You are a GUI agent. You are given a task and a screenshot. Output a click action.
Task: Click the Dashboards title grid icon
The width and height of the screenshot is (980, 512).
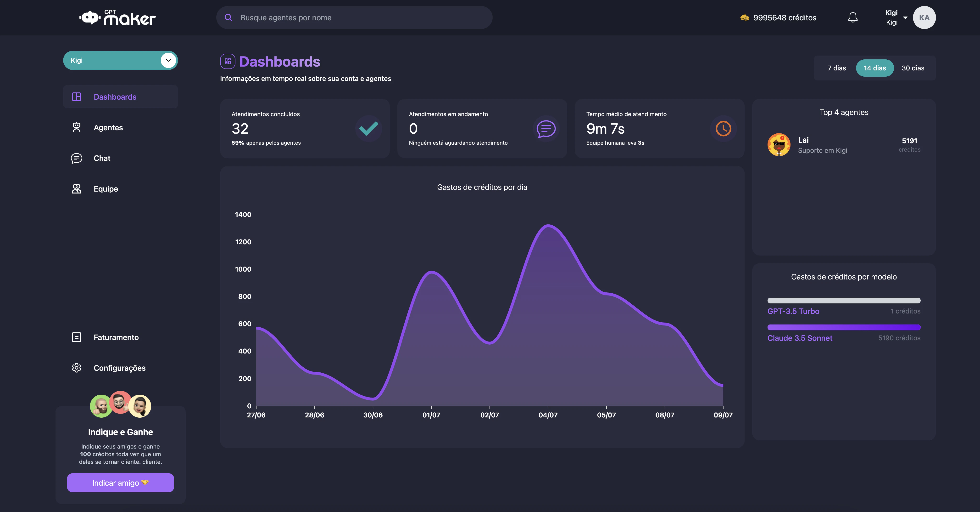point(228,61)
